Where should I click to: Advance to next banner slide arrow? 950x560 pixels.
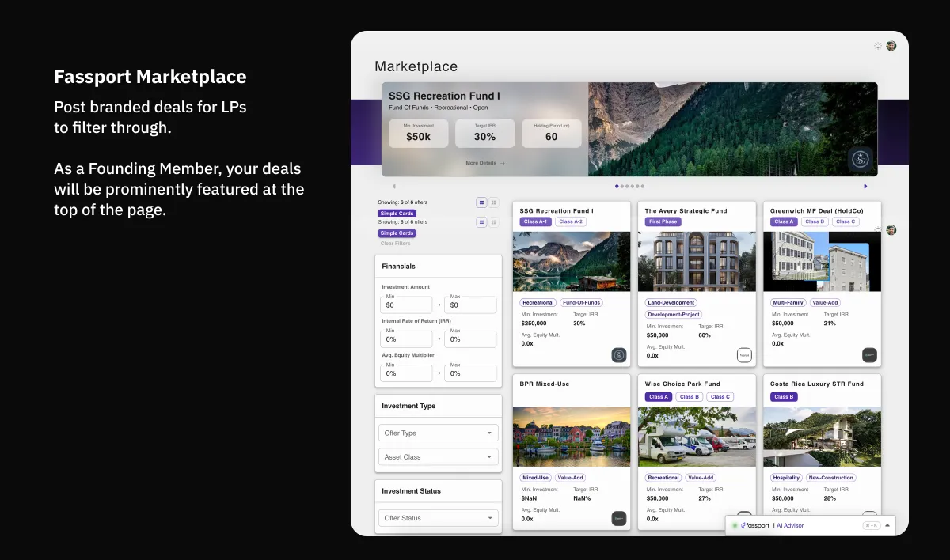865,187
